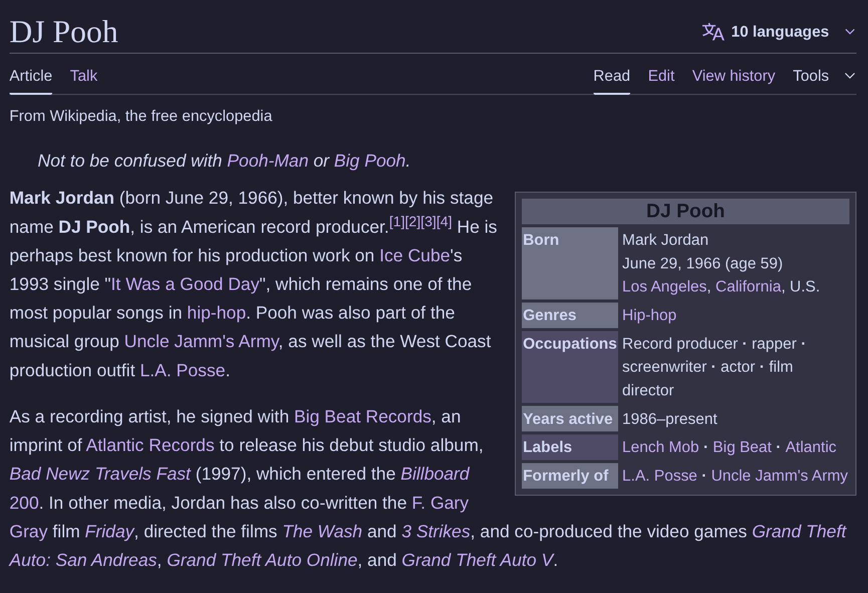Viewport: 868px width, 593px height.
Task: Click the Born label in infobox
Action: [x=541, y=240]
